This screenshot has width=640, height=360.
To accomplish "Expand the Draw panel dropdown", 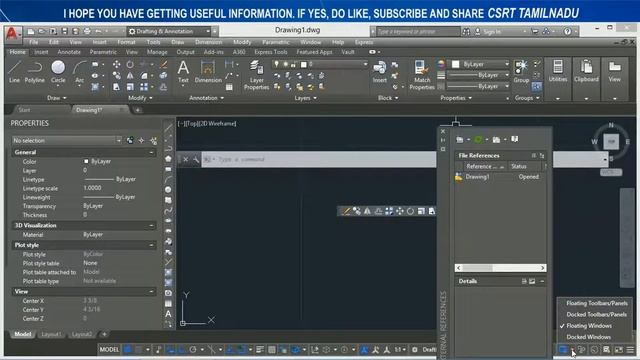I will [57, 98].
